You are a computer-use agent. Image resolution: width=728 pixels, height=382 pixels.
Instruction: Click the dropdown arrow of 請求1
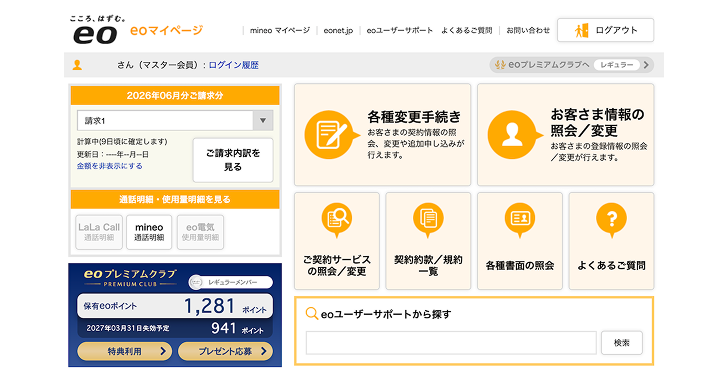[263, 121]
